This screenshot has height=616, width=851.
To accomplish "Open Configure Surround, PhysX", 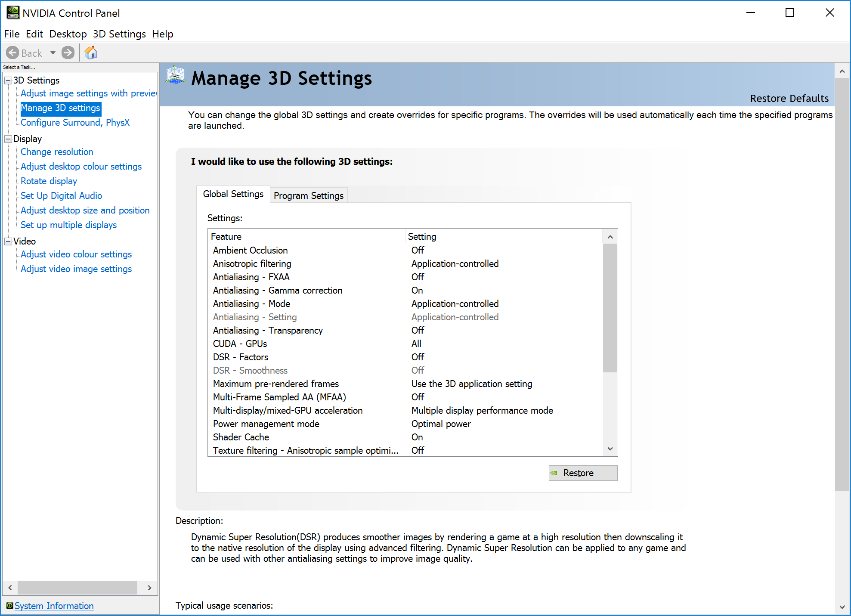I will coord(75,123).
